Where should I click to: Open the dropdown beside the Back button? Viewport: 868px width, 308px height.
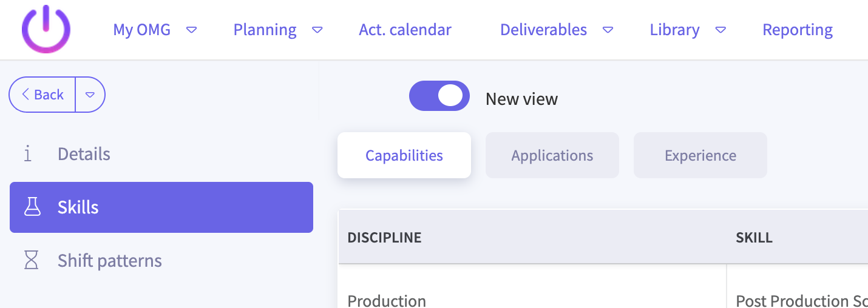click(90, 95)
